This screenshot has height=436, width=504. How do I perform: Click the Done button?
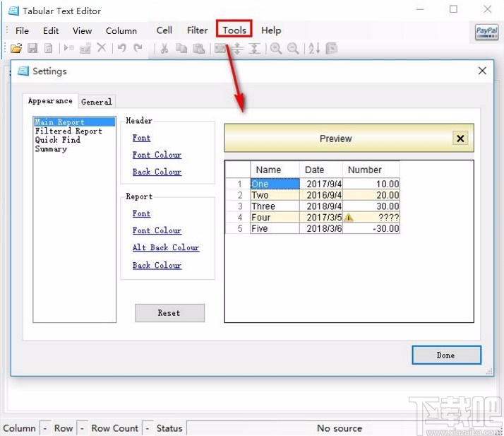(x=446, y=355)
